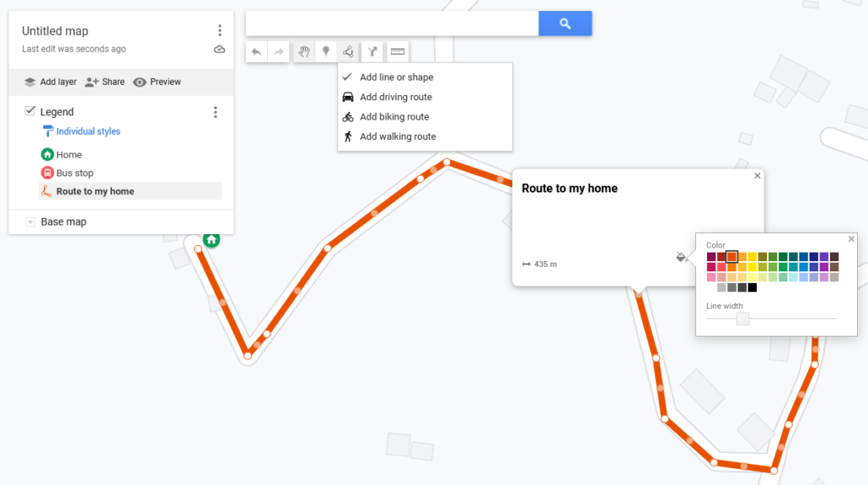Click the redo arrow in the toolbar

click(278, 52)
